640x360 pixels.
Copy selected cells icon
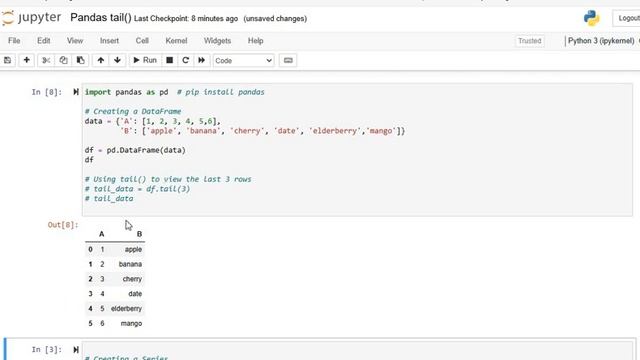coord(63,60)
